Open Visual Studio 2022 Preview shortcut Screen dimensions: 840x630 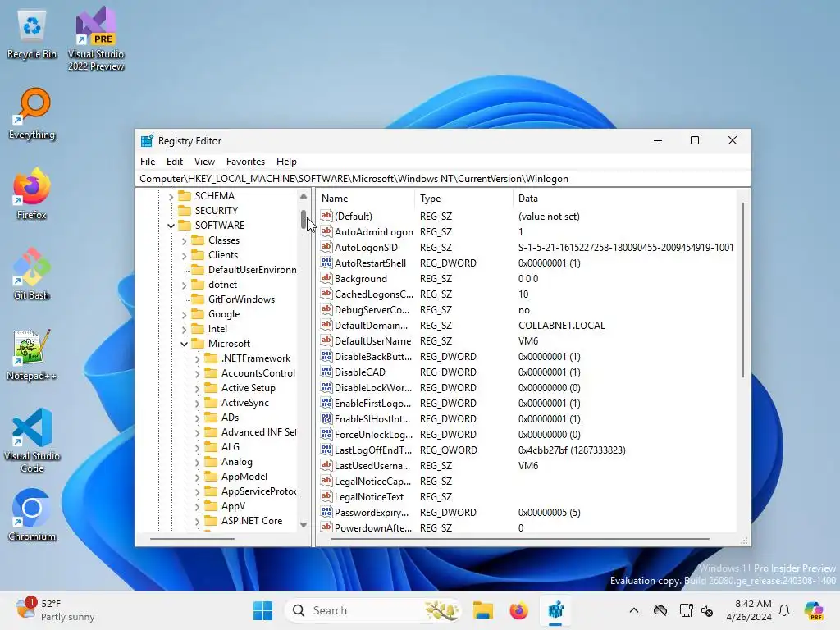tap(96, 39)
